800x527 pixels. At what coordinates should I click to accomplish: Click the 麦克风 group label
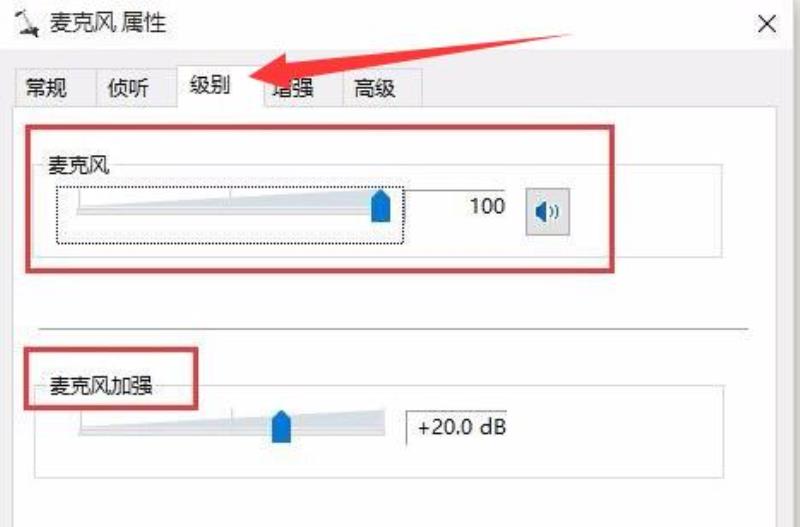79,166
